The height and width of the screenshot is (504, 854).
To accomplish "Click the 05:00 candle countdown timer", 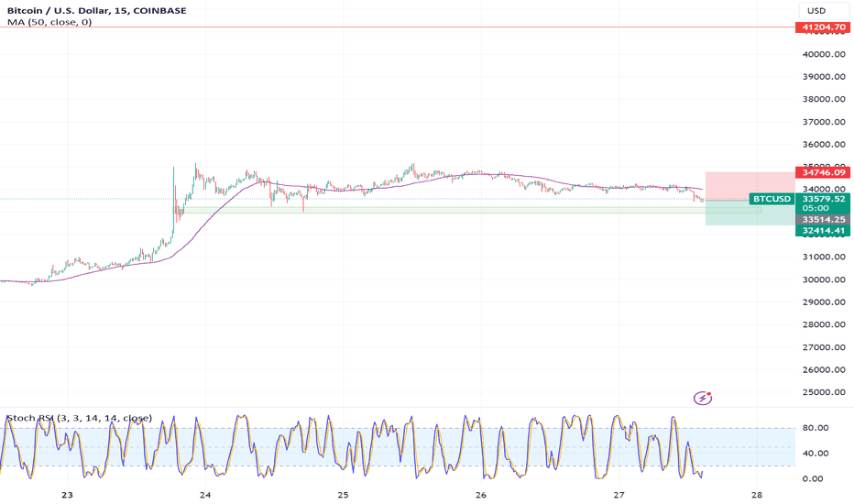I will pyautogui.click(x=816, y=209).
